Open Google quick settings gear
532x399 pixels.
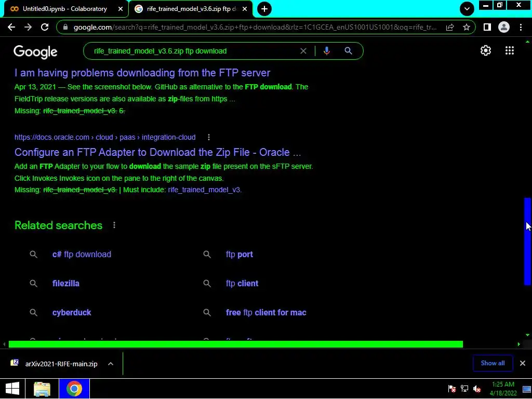(486, 50)
